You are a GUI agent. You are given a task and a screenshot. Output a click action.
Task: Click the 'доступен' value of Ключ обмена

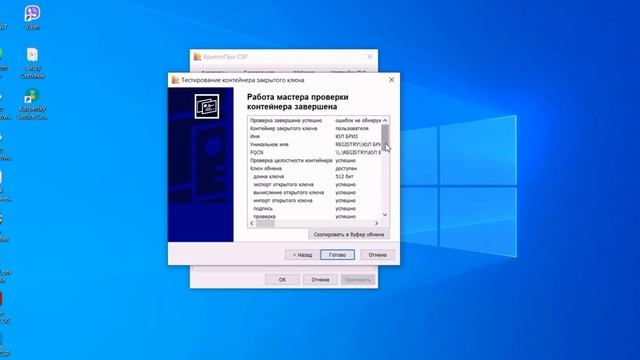(346, 168)
